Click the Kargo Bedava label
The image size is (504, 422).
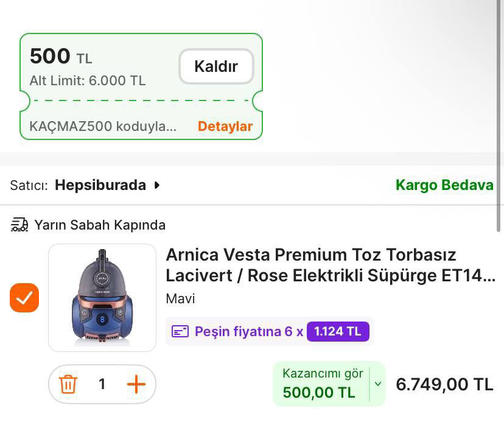[x=444, y=185]
